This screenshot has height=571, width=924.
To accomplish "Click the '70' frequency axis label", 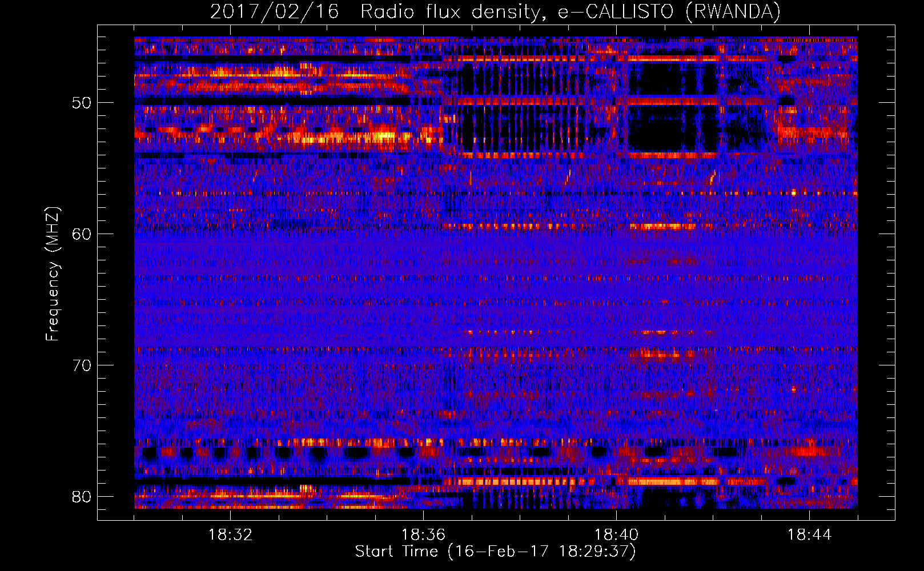I will point(82,365).
